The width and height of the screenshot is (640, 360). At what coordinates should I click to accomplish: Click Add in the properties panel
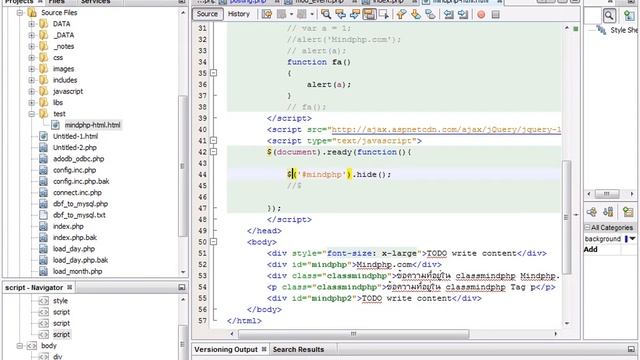coord(591,249)
